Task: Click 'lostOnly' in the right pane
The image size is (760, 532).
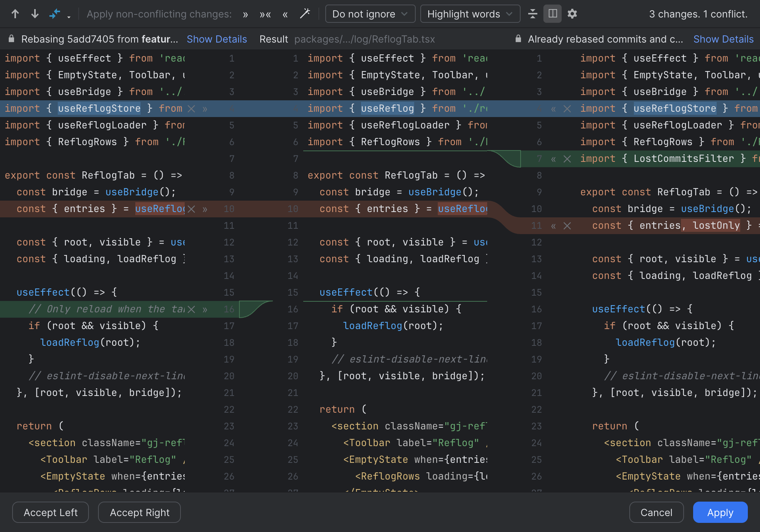Action: [x=716, y=225]
